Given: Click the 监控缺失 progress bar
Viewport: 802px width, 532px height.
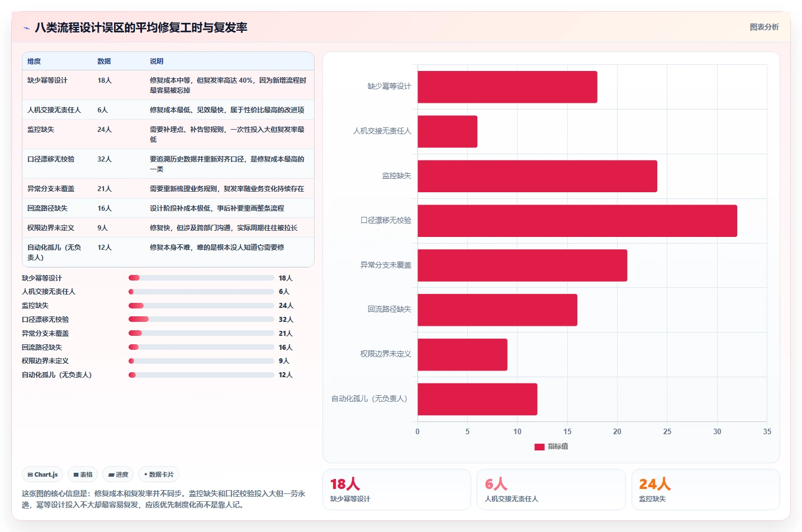Looking at the screenshot, I should pyautogui.click(x=201, y=306).
